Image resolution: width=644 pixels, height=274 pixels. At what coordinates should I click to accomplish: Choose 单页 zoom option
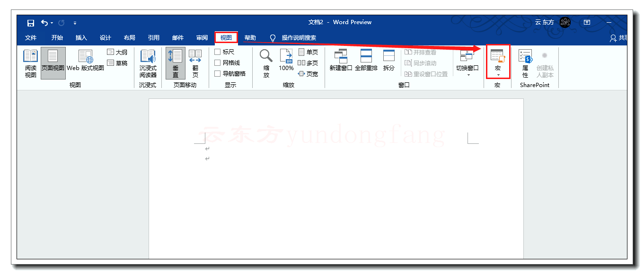click(x=308, y=52)
